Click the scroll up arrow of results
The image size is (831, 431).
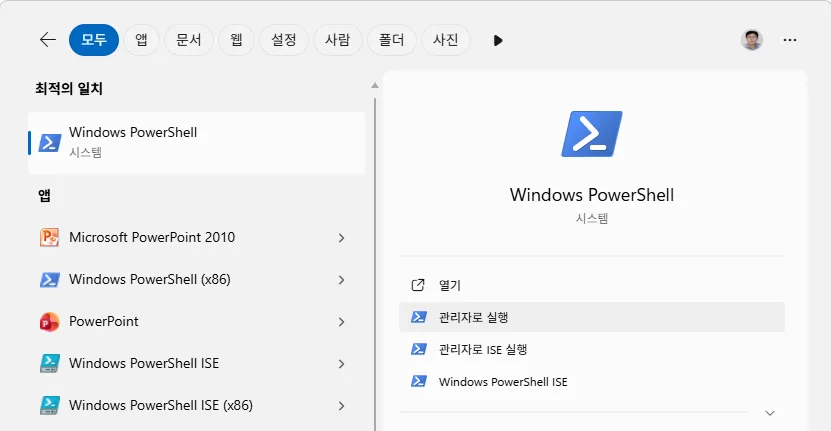(x=375, y=85)
